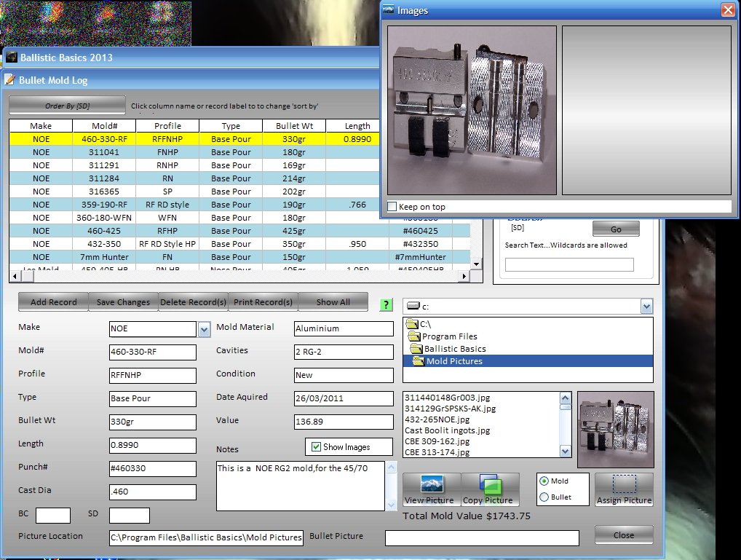741x560 pixels.
Task: Click the Images window title icon
Action: point(389,10)
